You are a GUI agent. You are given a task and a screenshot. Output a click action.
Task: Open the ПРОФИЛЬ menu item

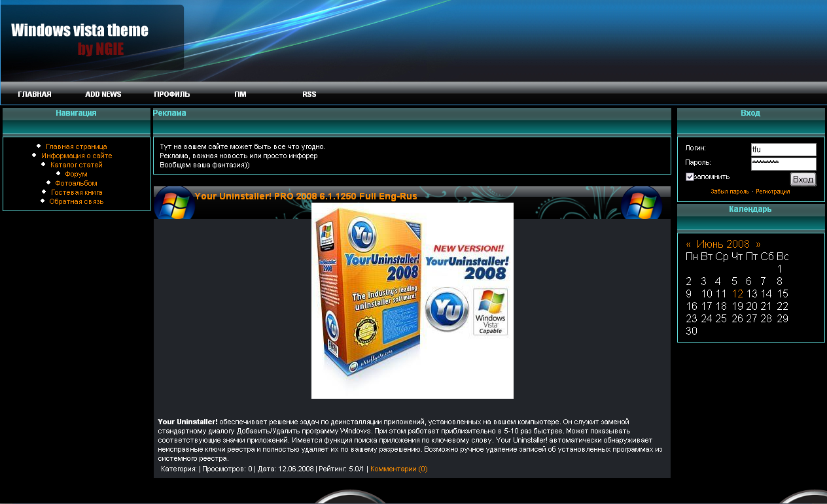pos(172,94)
